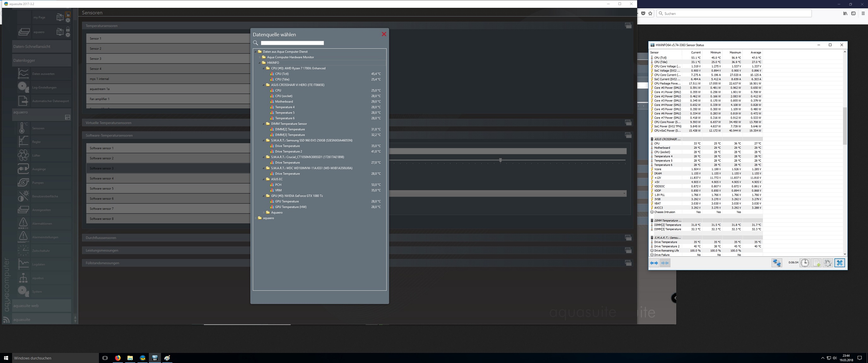Click HWiNFO remote network computers icon

pos(777,263)
